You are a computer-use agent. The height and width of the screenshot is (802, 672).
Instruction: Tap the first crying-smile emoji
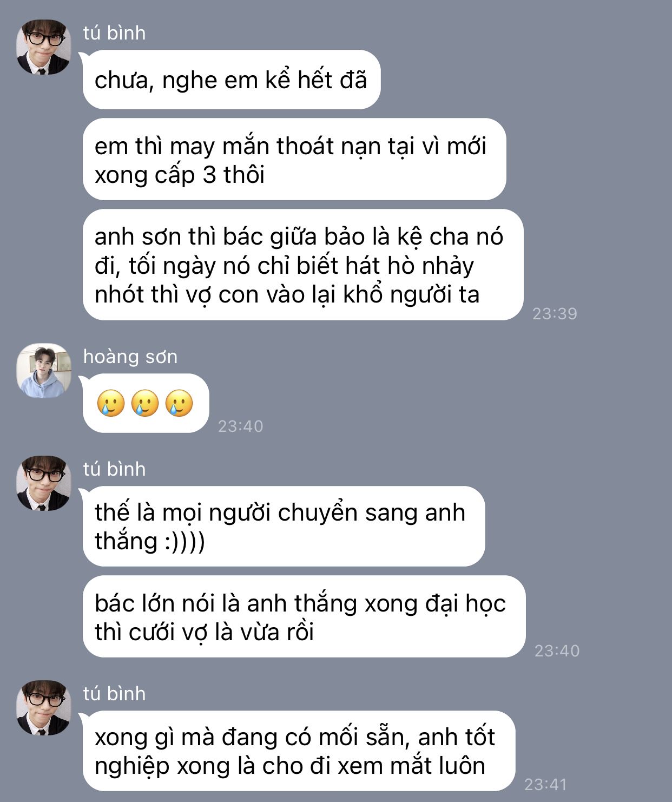coord(111,403)
